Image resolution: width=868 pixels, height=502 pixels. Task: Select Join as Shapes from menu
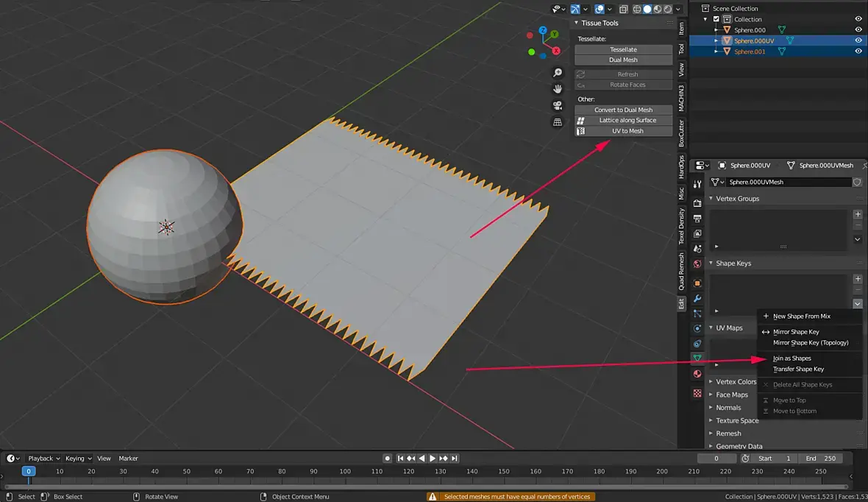point(792,358)
